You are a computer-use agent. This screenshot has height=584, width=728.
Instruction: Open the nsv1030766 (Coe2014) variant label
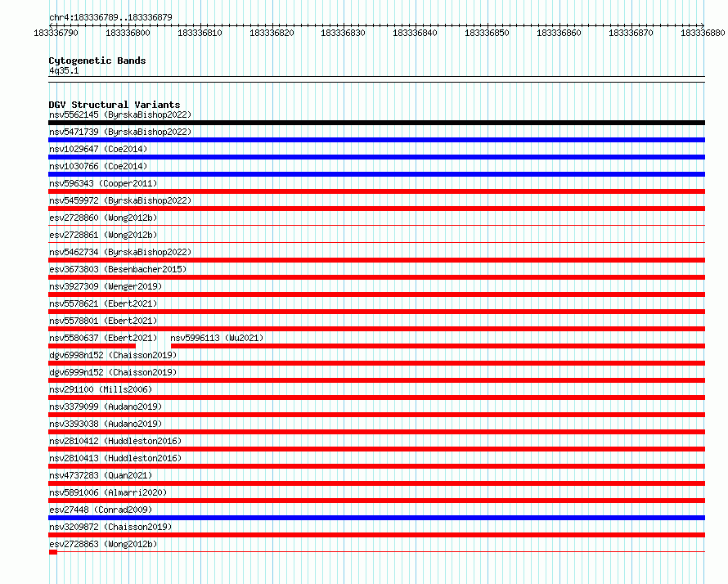tap(98, 166)
